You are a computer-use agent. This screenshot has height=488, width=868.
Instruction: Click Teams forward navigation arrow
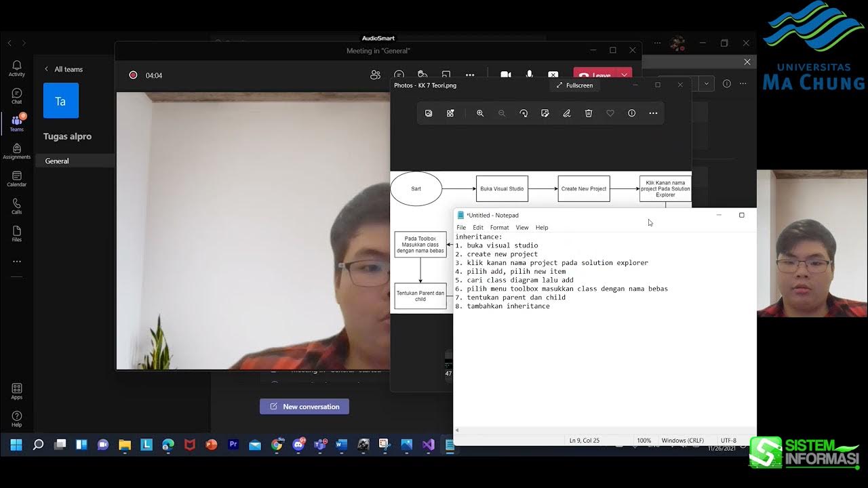(24, 43)
